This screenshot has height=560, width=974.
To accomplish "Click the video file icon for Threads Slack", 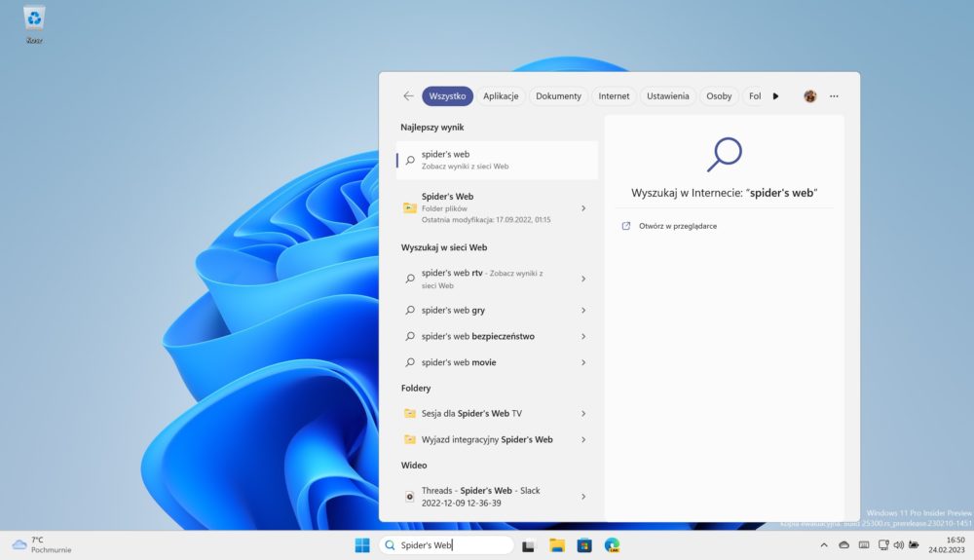I will (x=409, y=496).
